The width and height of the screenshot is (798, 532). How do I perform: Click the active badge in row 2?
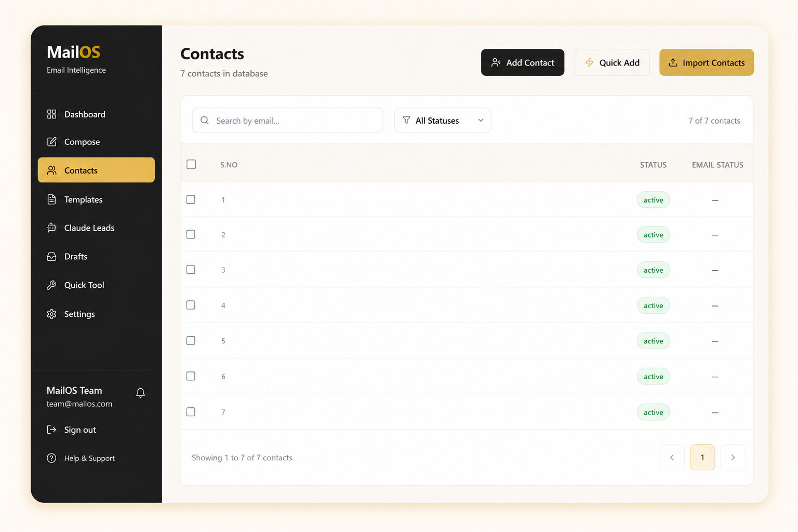(x=653, y=235)
